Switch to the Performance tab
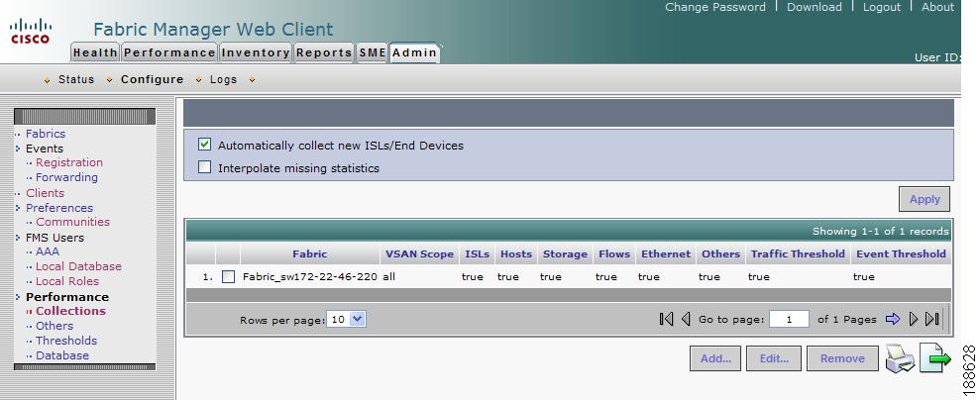This screenshot has height=400, width=980. pos(169,53)
